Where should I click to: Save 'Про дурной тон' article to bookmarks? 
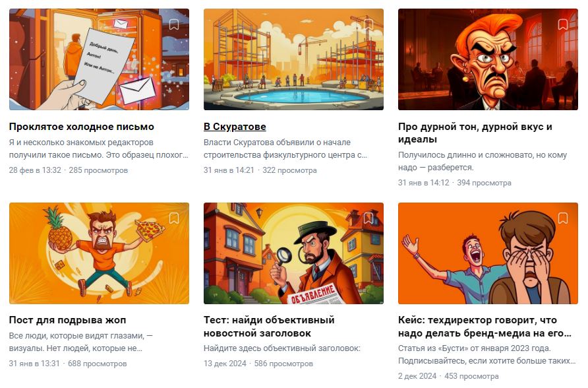[x=562, y=25]
